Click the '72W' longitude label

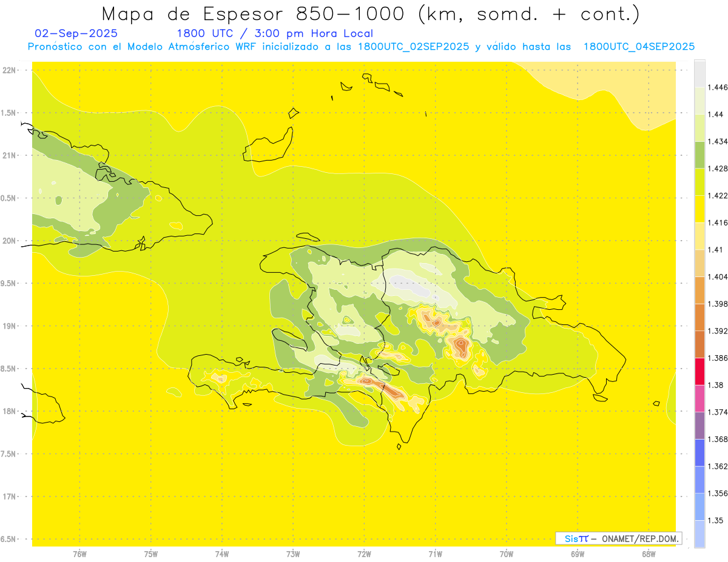pos(364,554)
